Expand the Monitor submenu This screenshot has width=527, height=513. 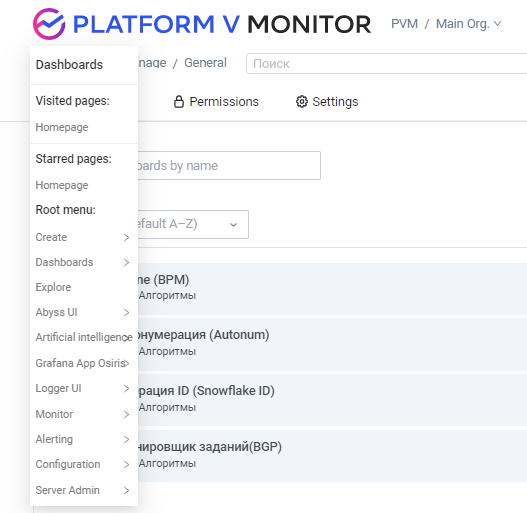84,414
